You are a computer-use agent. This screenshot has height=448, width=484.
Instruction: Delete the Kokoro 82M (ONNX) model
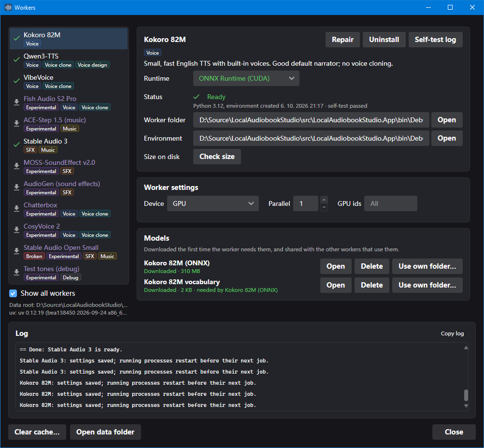pyautogui.click(x=371, y=266)
